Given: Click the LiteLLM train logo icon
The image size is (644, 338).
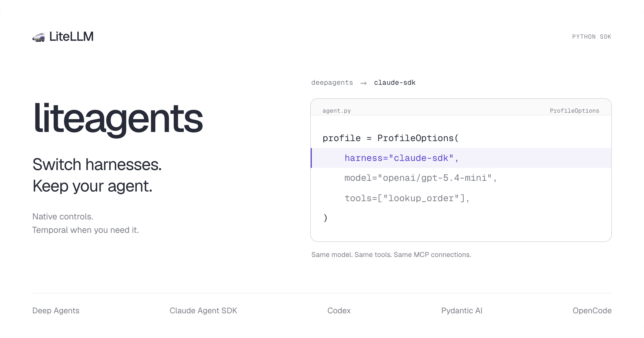Looking at the screenshot, I should 38,37.
